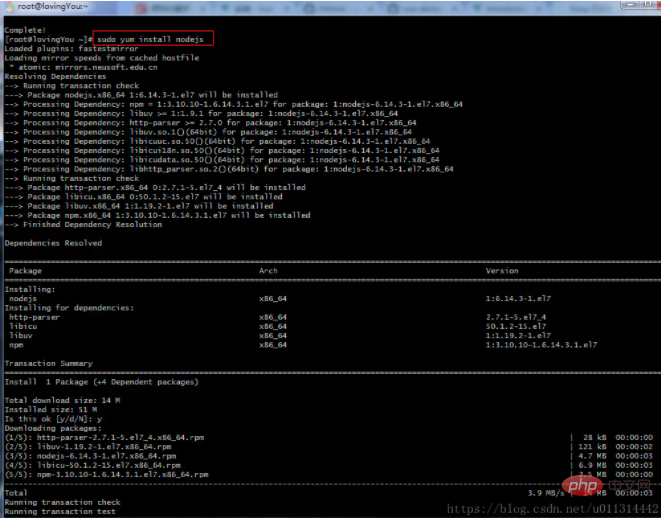Viewport: 661px width, 518px height.
Task: Click the root@lovingYou:~ window title
Action: [x=53, y=7]
